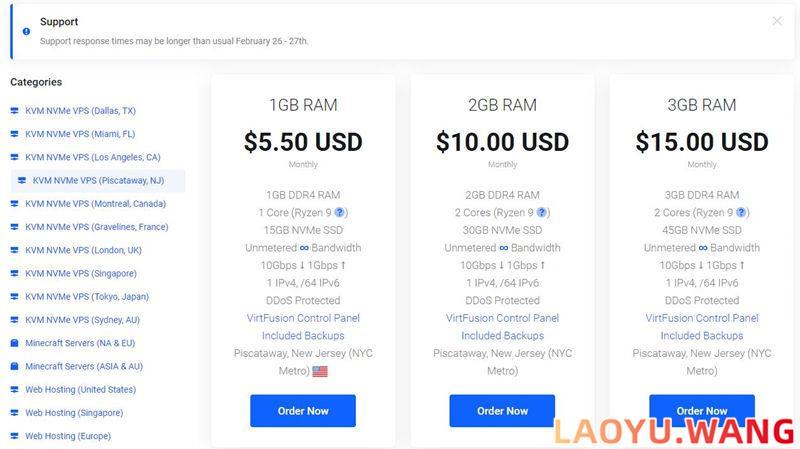Open KVM NVMe VPS (Gravelines, France)
800x449 pixels.
97,227
